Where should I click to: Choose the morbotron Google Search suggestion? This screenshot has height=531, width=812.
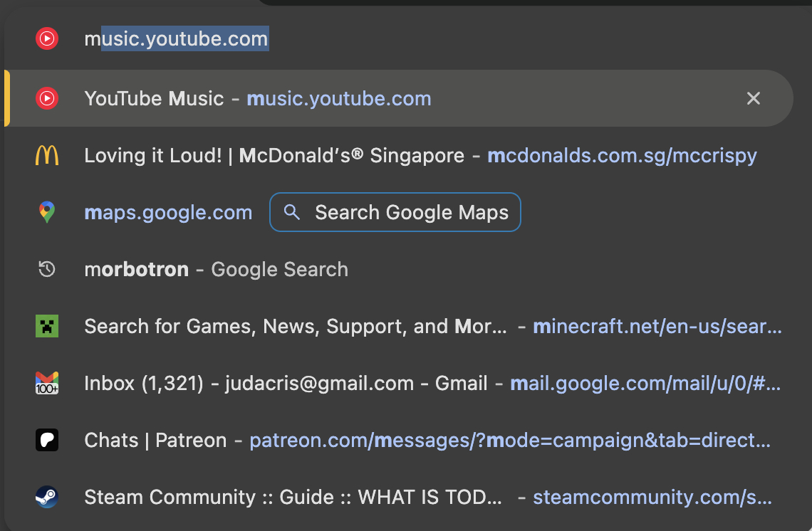click(216, 269)
